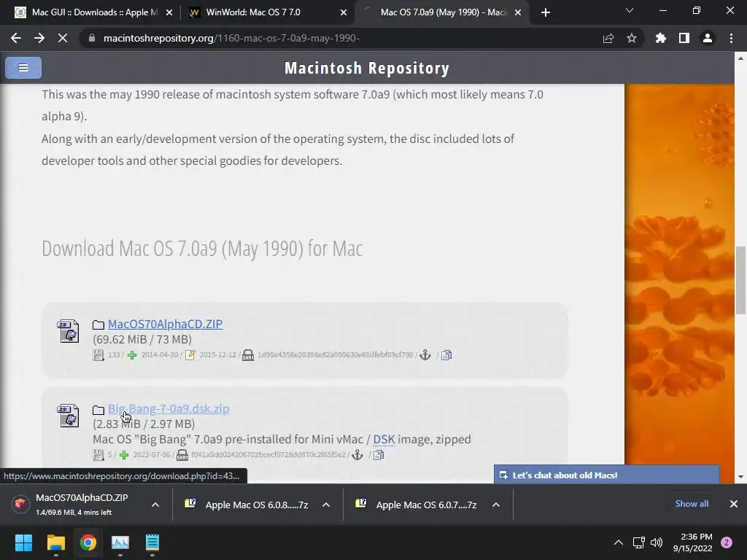Screen dimensions: 747x560
Task: Show hidden system tray icons
Action: 619,542
